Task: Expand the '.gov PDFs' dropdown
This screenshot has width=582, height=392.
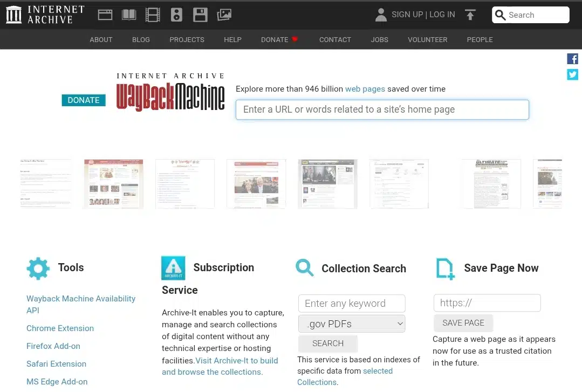Action: pyautogui.click(x=352, y=324)
